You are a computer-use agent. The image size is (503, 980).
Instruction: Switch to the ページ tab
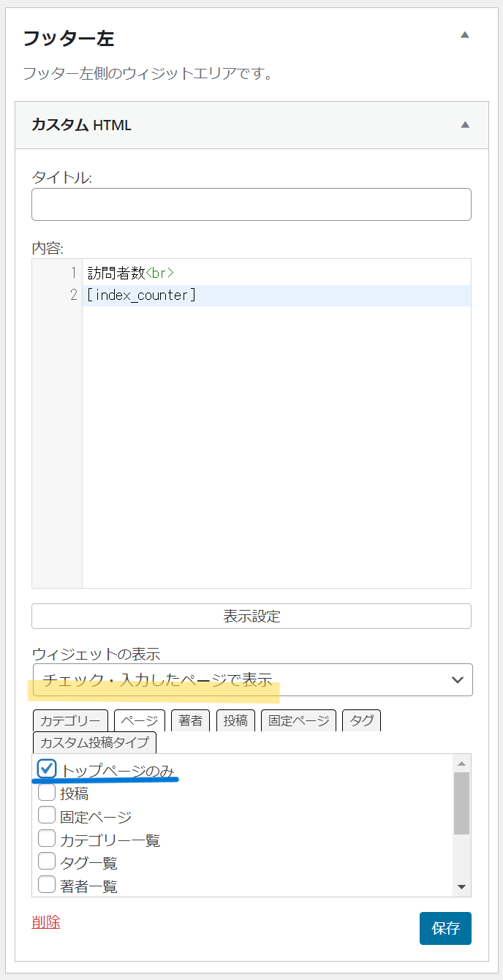139,720
